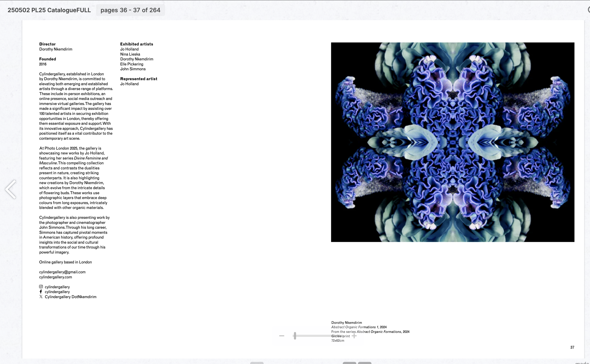Click the Instagram icon beside cylindergallery

[x=41, y=287]
